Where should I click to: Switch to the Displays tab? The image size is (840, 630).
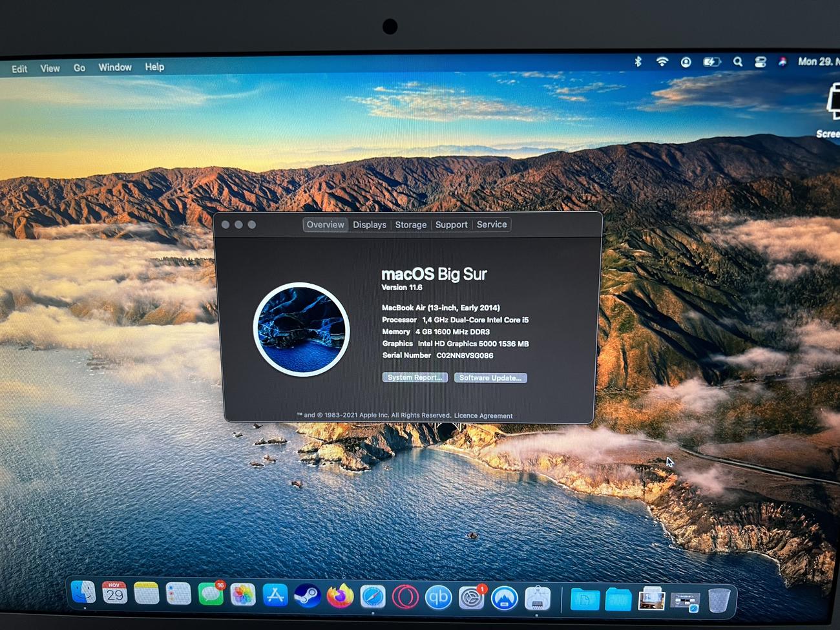point(370,224)
